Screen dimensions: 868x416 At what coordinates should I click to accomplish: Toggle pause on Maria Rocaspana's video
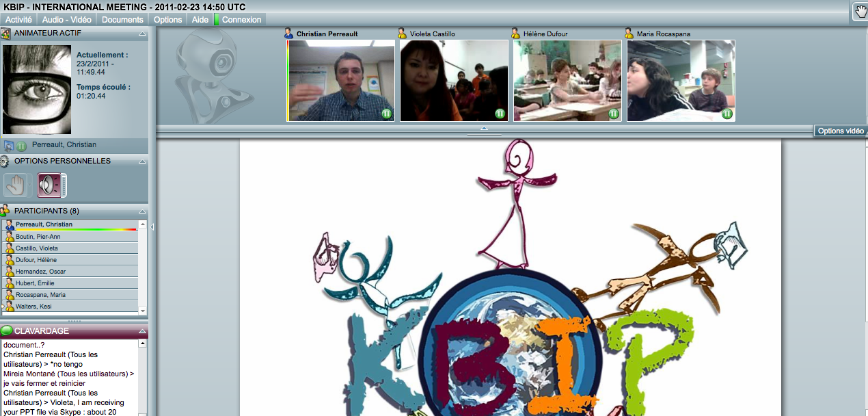click(x=727, y=114)
